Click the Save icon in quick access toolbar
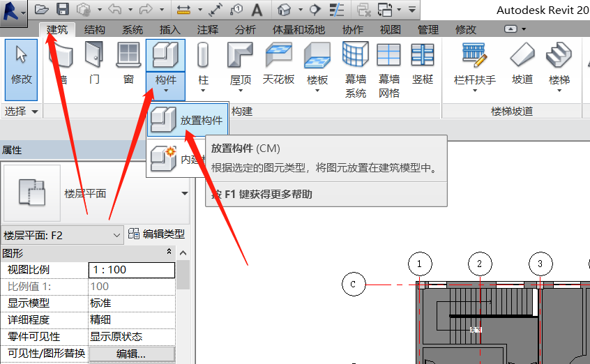Screen dimensions: 590x364 point(62,10)
